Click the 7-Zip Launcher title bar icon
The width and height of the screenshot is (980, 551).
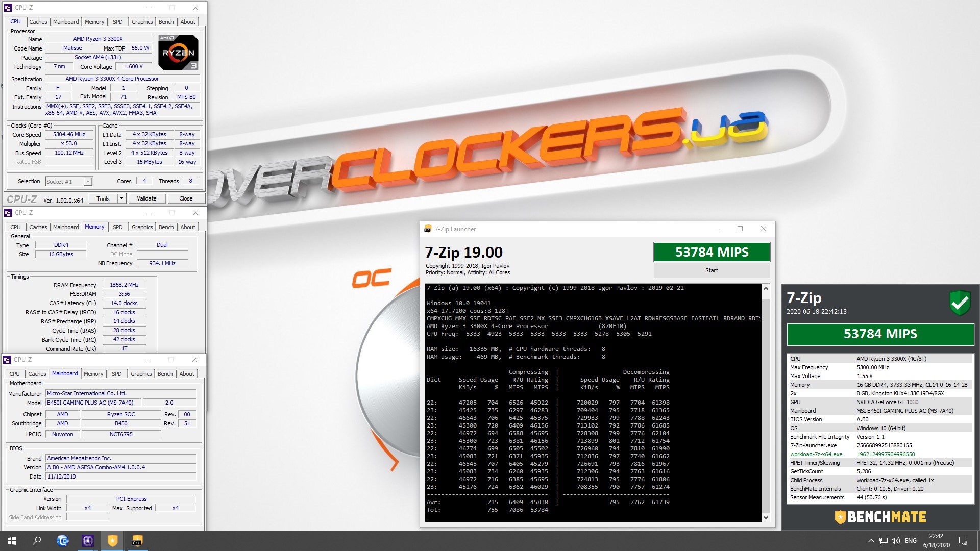tap(428, 229)
